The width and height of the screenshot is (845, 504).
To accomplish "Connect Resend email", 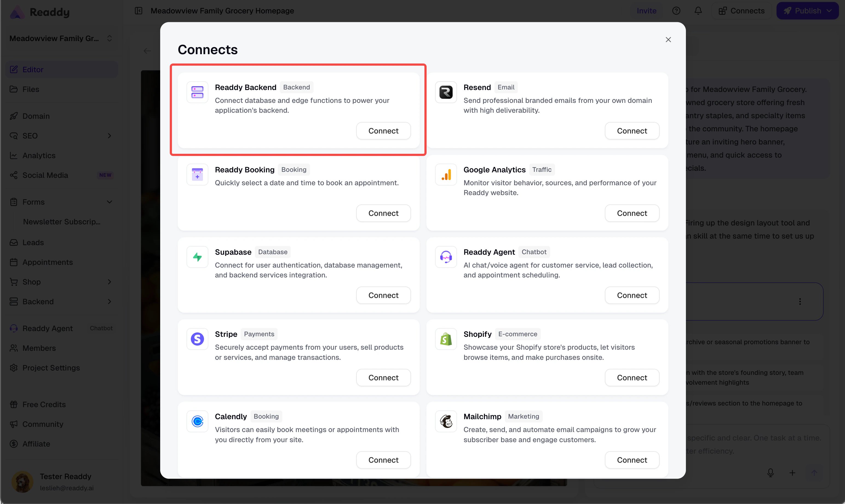I will tap(632, 131).
